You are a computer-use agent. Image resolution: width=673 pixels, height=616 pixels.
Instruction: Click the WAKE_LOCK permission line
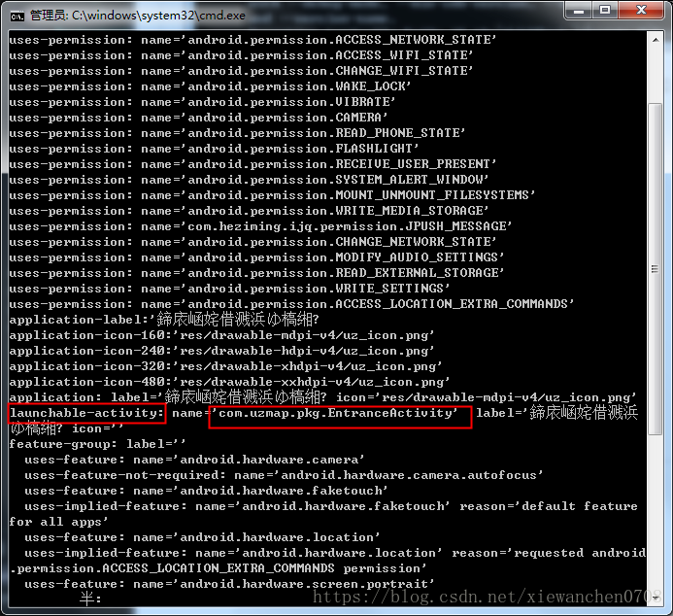tap(211, 86)
